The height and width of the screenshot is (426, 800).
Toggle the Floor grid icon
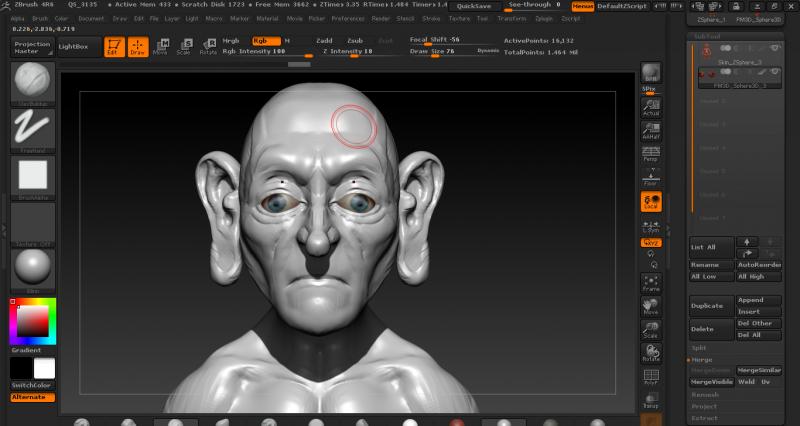tap(651, 177)
